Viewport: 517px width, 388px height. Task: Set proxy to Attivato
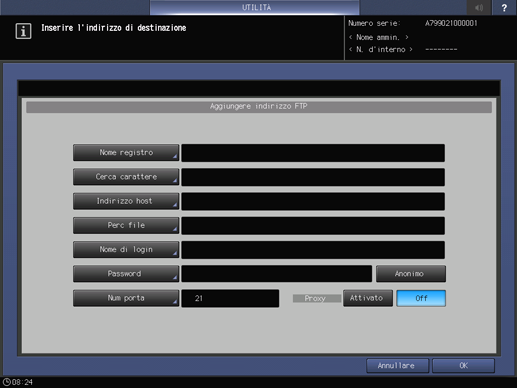[x=368, y=298]
